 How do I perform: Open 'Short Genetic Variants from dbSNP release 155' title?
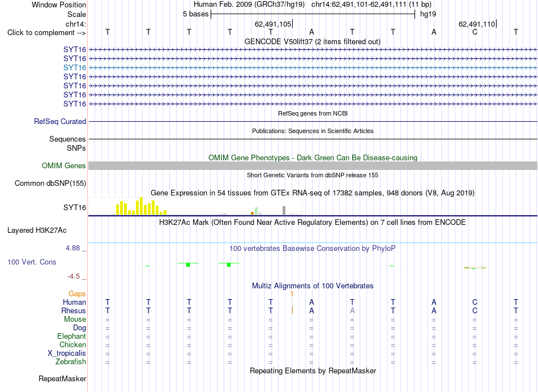pyautogui.click(x=313, y=175)
